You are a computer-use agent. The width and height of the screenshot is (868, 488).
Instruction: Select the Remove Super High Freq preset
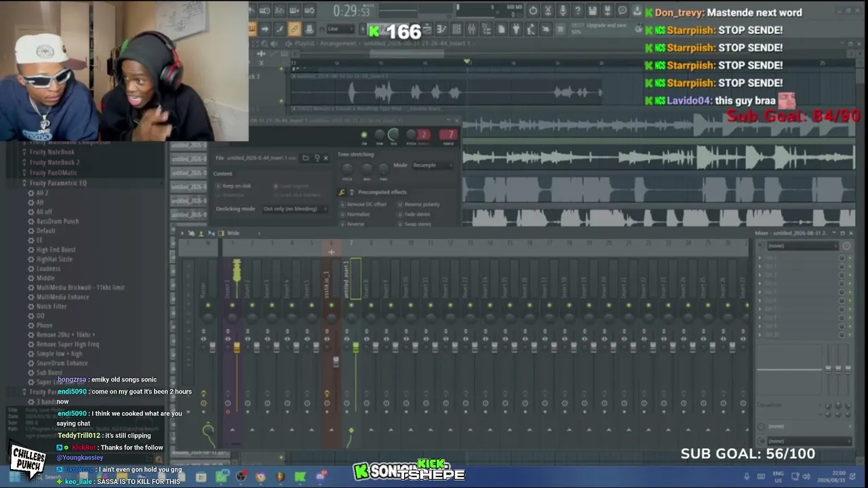pyautogui.click(x=67, y=344)
